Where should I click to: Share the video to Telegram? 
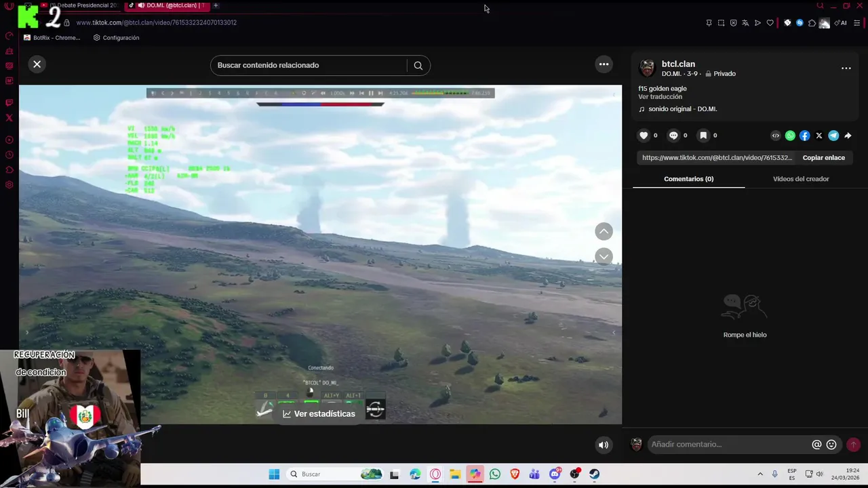(833, 136)
